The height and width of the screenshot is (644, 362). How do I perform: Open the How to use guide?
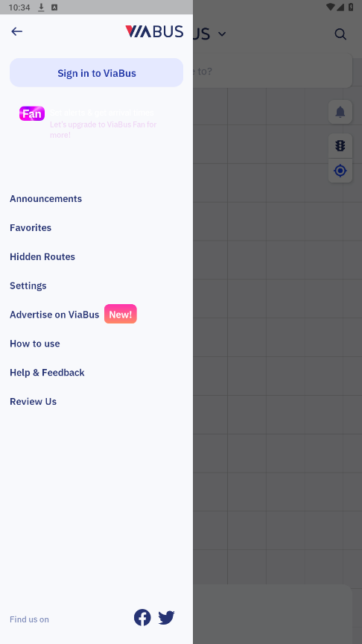(x=35, y=344)
